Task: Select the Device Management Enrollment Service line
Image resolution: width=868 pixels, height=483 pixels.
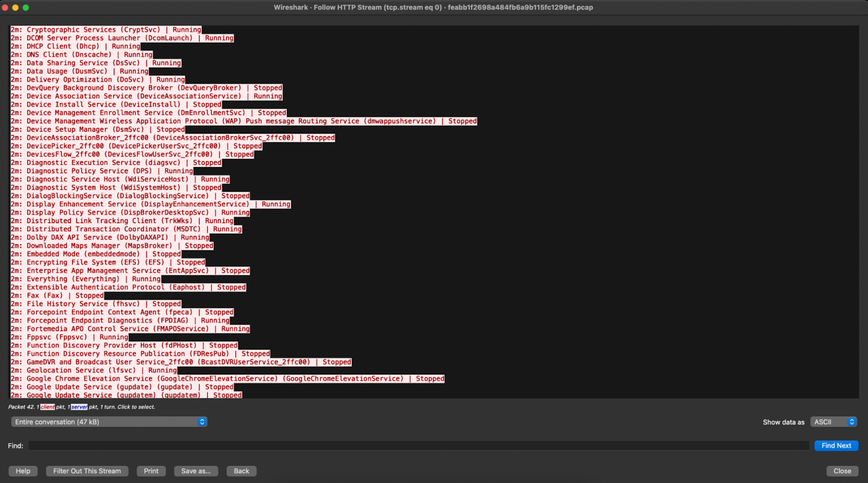Action: (149, 113)
